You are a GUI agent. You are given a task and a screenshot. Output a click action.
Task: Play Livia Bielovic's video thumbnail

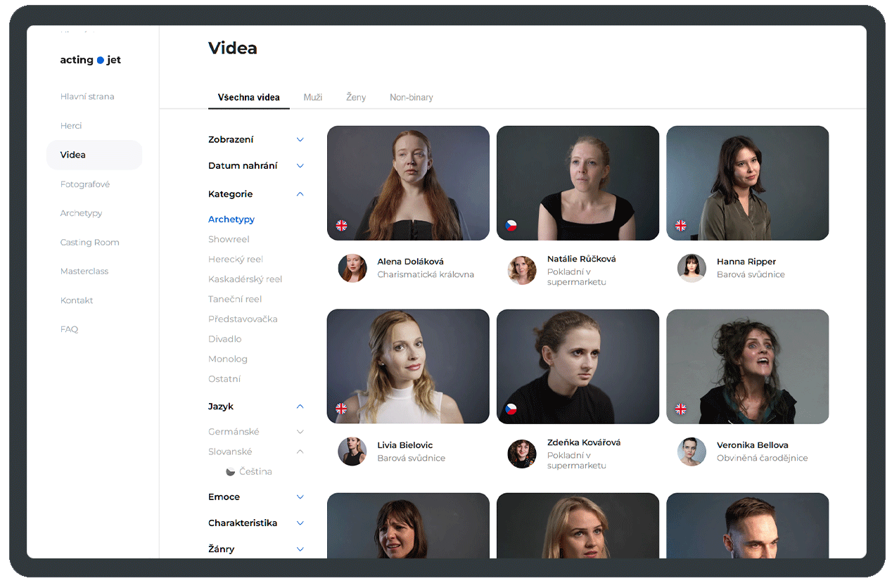[408, 366]
